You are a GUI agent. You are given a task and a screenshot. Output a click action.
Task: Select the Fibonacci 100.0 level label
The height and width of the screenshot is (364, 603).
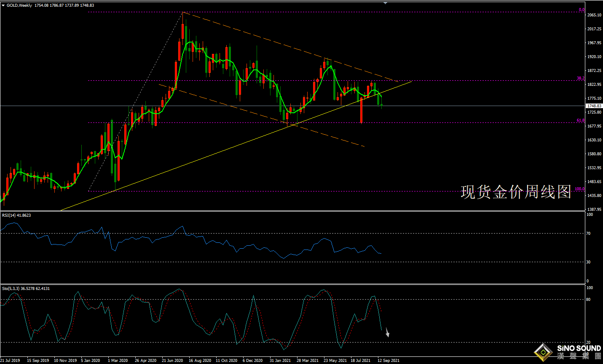click(x=580, y=189)
